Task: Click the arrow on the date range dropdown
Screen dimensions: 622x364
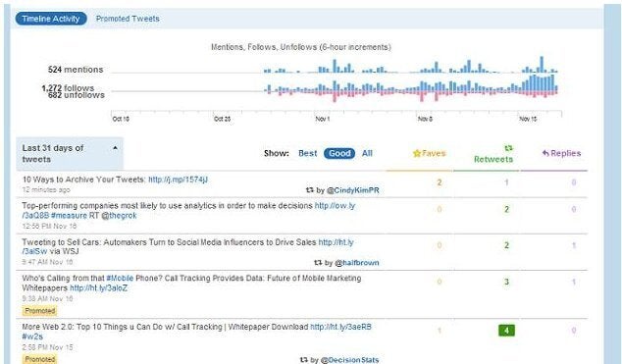Action: [115, 148]
